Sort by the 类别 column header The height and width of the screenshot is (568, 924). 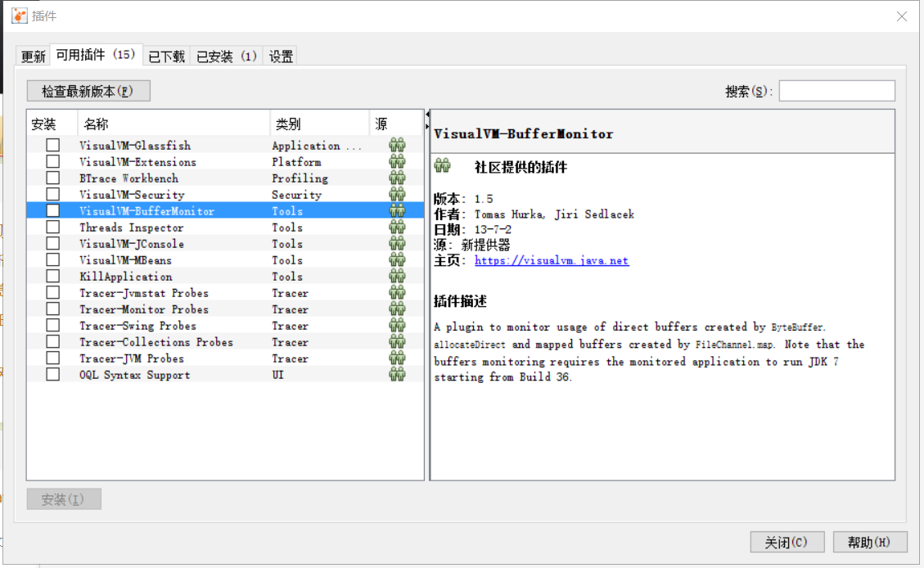[319, 124]
